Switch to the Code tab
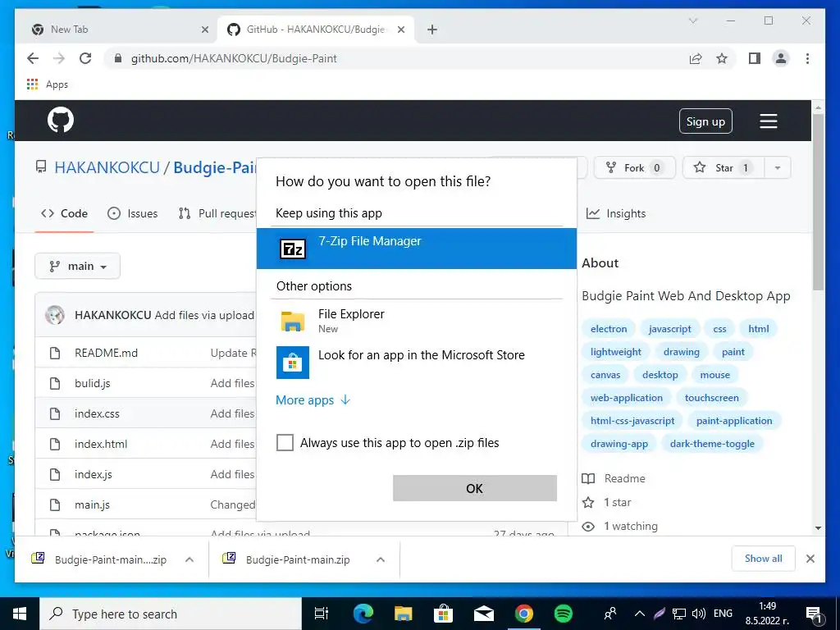The height and width of the screenshot is (630, 840). pos(64,213)
